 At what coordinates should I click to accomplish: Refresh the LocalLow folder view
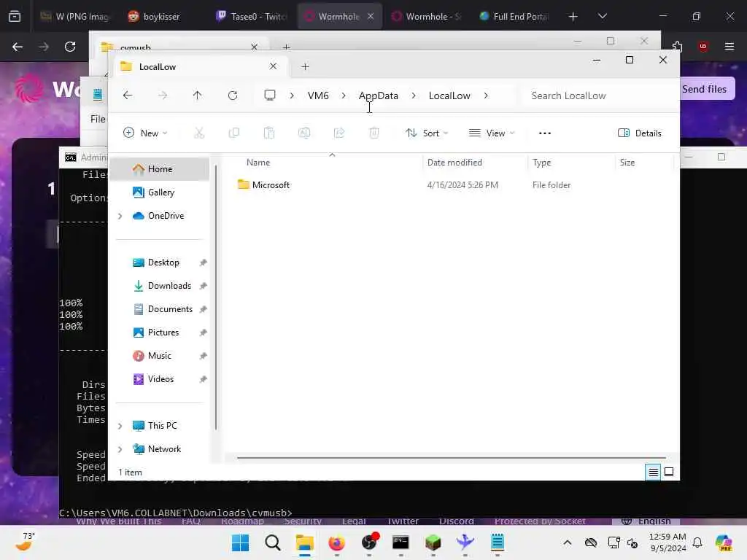[x=233, y=96]
